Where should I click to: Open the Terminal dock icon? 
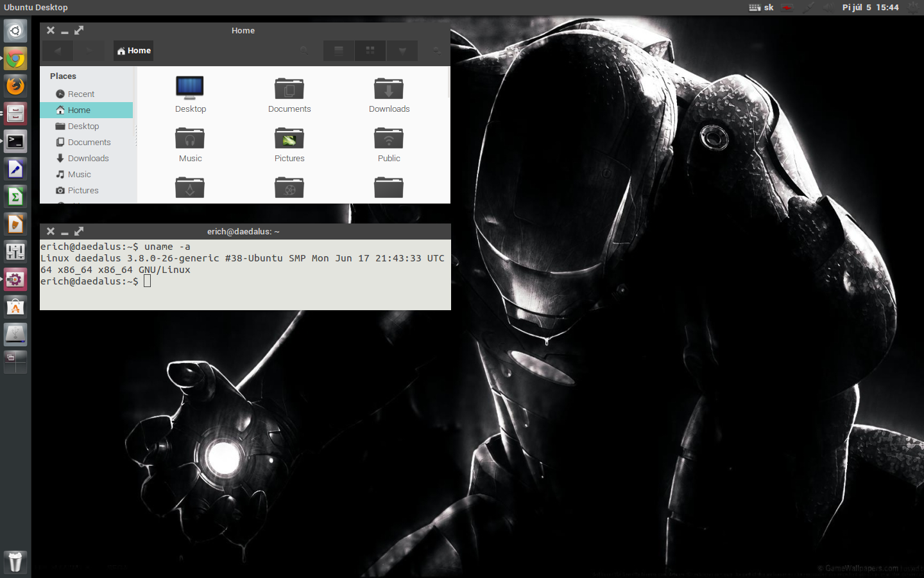click(x=15, y=141)
